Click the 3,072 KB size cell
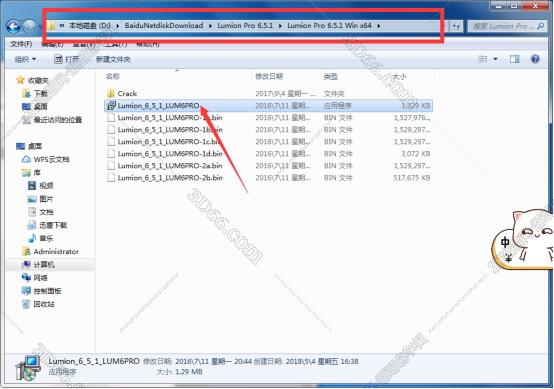This screenshot has width=554, height=389. pyautogui.click(x=416, y=154)
